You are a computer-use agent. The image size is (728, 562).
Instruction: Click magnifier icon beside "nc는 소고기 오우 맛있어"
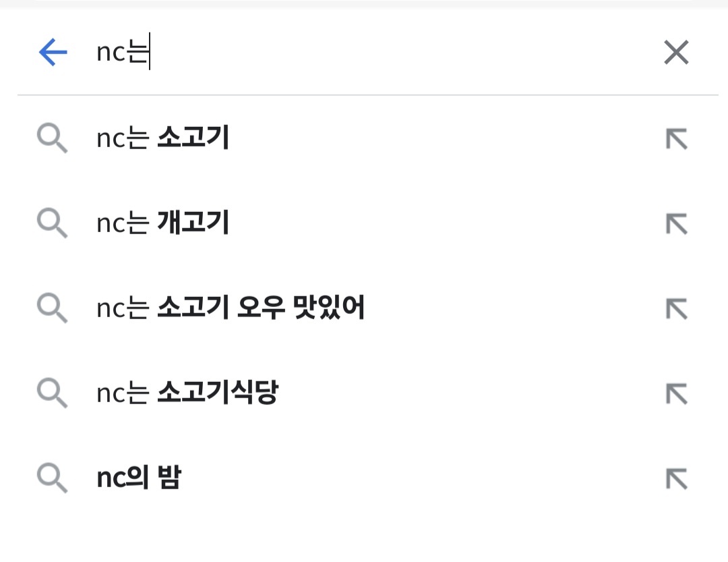pos(52,308)
